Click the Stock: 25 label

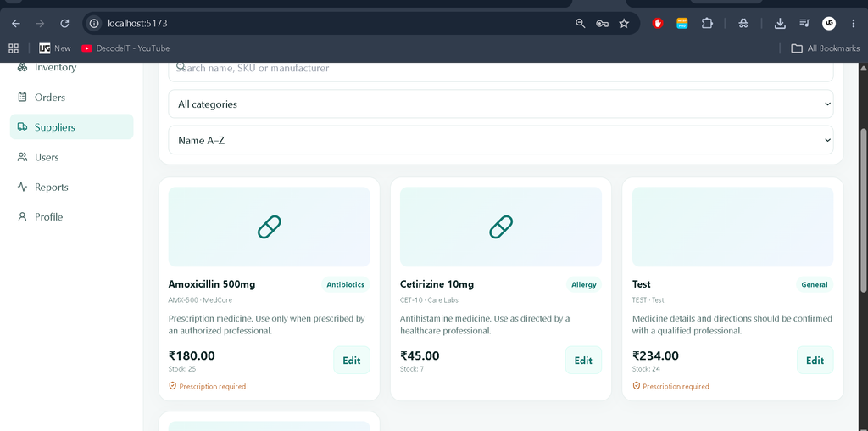(181, 369)
